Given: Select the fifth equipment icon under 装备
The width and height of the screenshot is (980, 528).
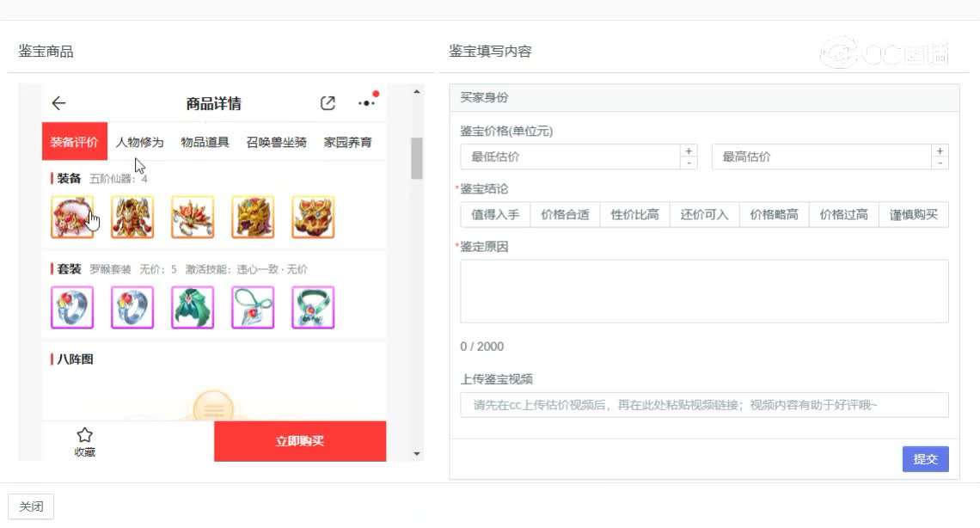Looking at the screenshot, I should click(x=313, y=217).
